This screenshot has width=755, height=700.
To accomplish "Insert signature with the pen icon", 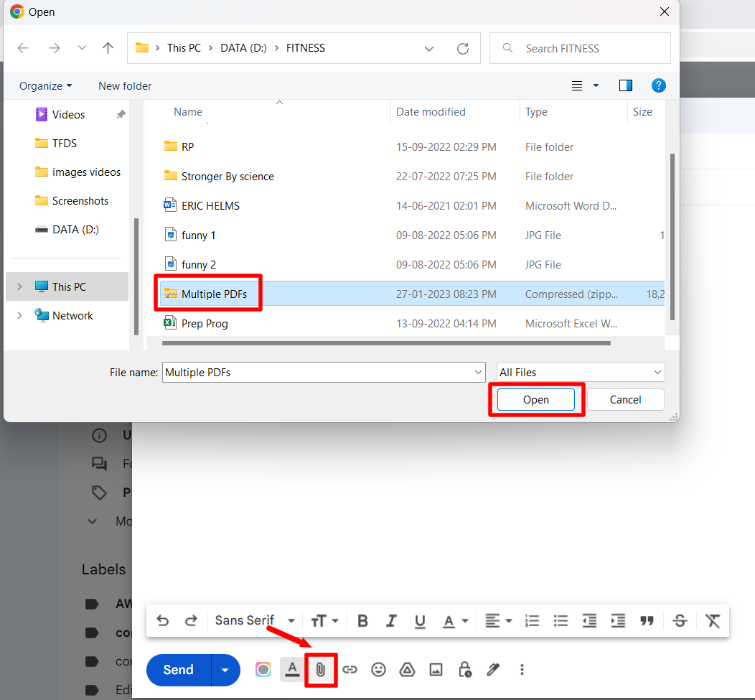I will 493,670.
